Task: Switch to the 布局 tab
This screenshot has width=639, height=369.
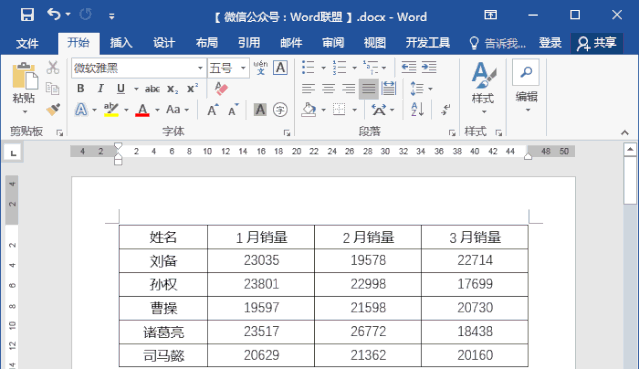Action: (x=207, y=43)
